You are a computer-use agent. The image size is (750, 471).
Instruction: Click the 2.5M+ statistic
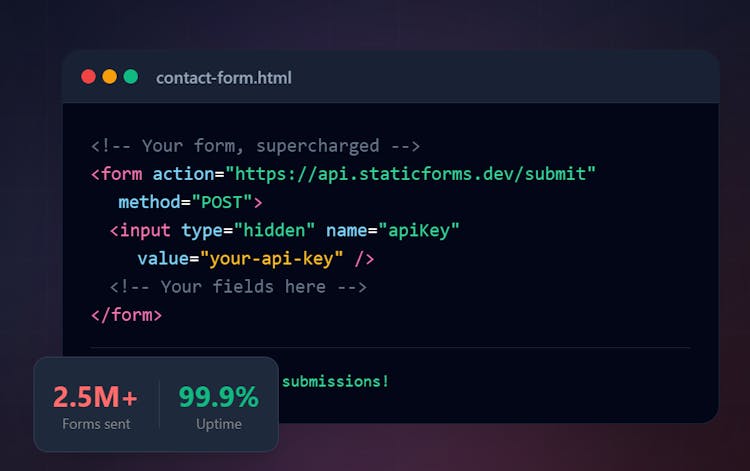(x=96, y=397)
